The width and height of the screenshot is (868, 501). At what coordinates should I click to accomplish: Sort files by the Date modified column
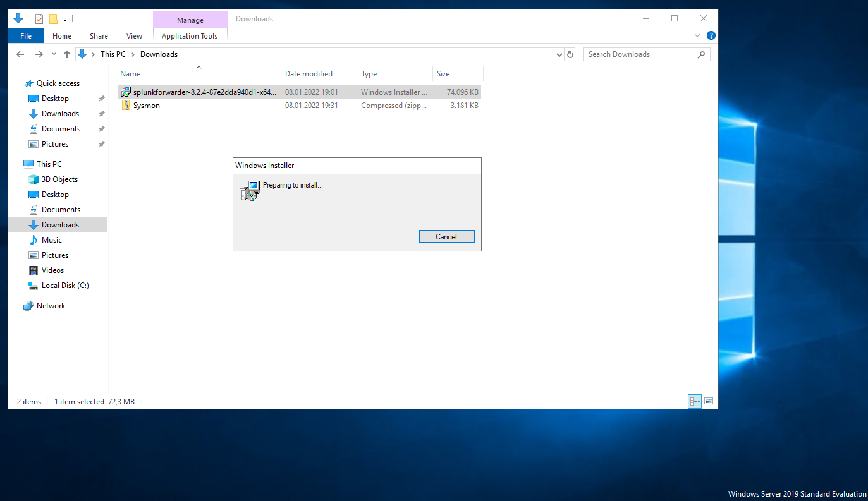[309, 74]
